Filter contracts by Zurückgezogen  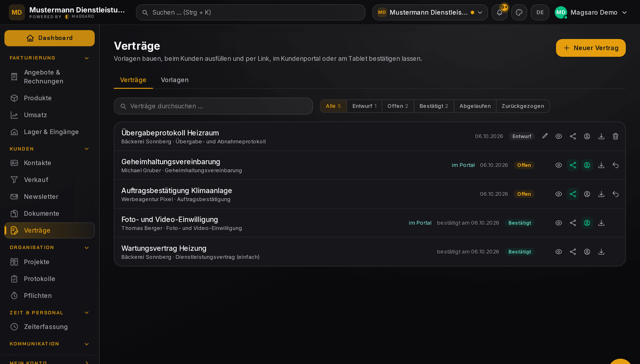[523, 106]
